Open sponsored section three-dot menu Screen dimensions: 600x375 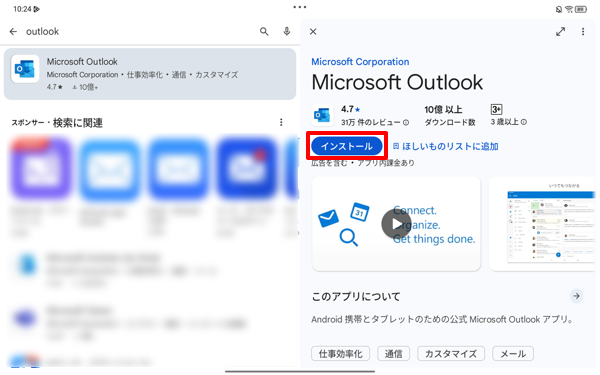(x=281, y=122)
